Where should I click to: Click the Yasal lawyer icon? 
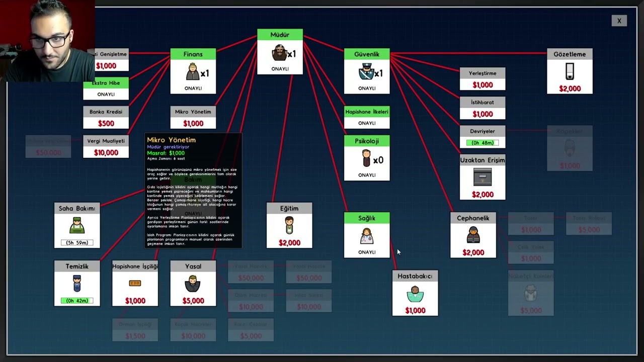pos(193,284)
